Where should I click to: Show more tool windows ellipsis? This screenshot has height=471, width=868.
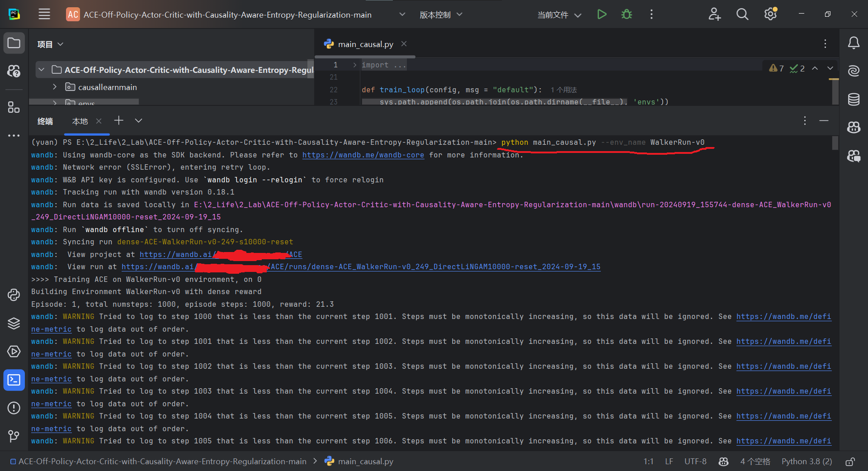tap(14, 135)
